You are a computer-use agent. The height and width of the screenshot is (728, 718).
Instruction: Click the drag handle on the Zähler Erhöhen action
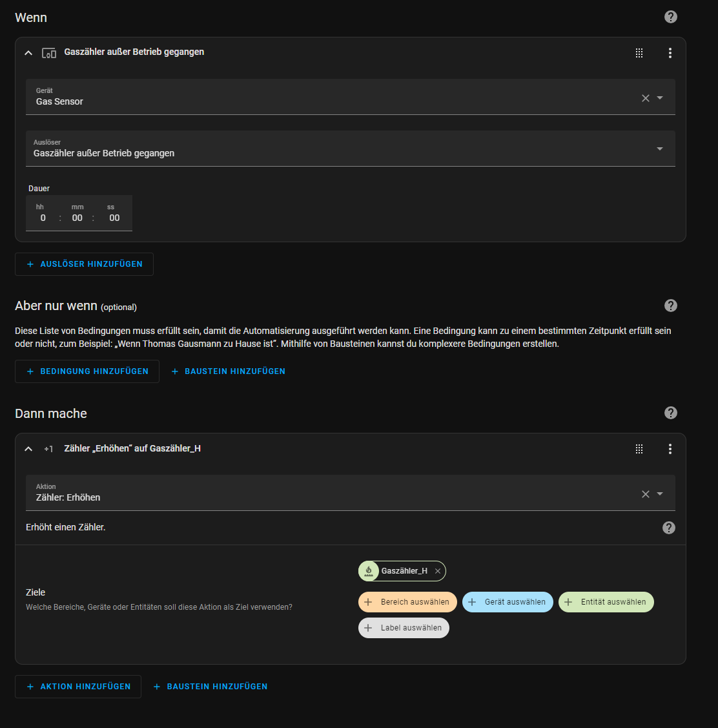639,449
